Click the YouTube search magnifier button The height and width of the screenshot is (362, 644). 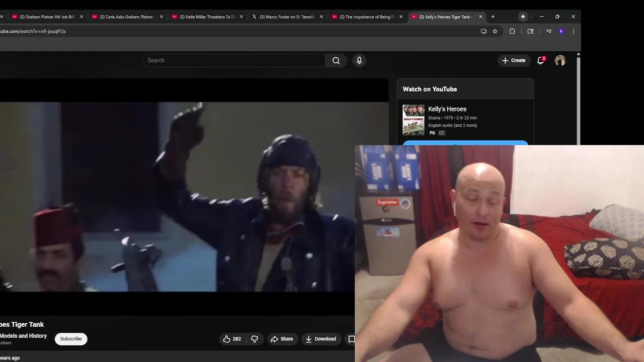[336, 60]
